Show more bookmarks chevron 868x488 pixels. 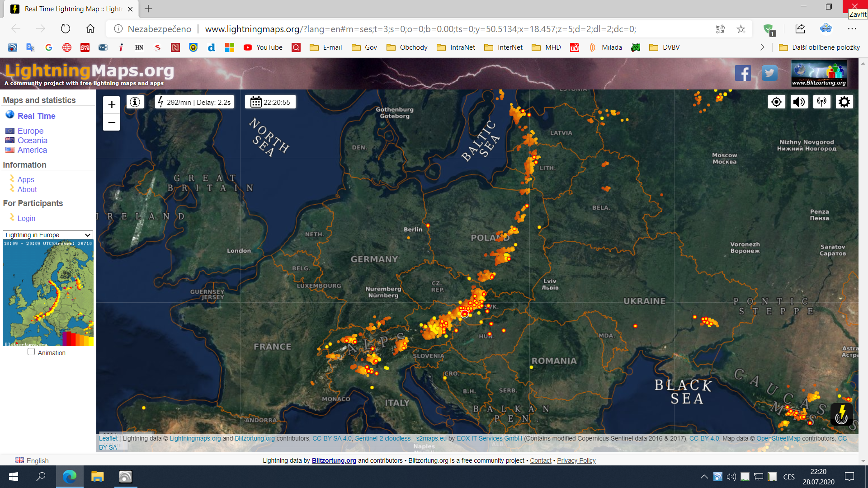click(x=762, y=47)
